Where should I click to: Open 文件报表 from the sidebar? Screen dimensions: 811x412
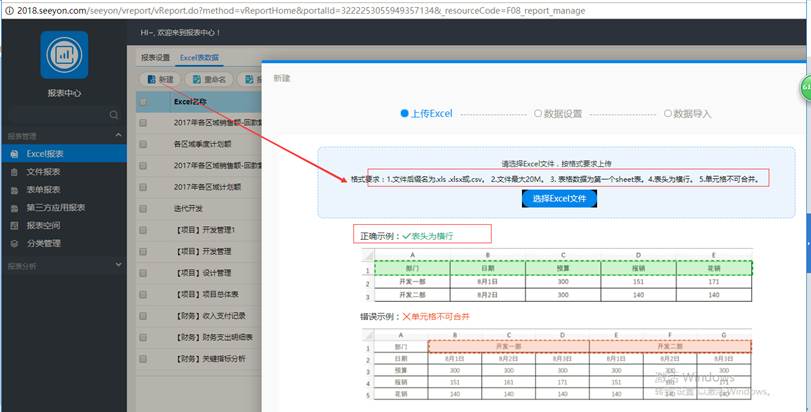click(x=43, y=172)
